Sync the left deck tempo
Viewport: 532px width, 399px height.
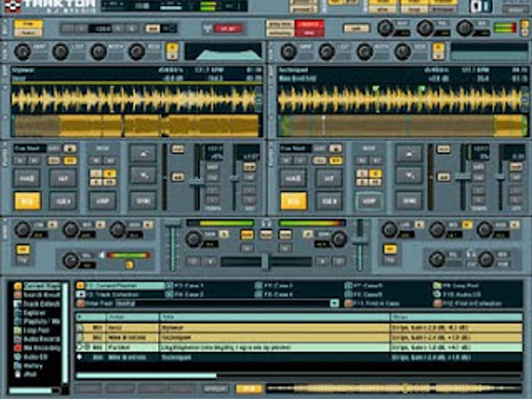tap(143, 201)
